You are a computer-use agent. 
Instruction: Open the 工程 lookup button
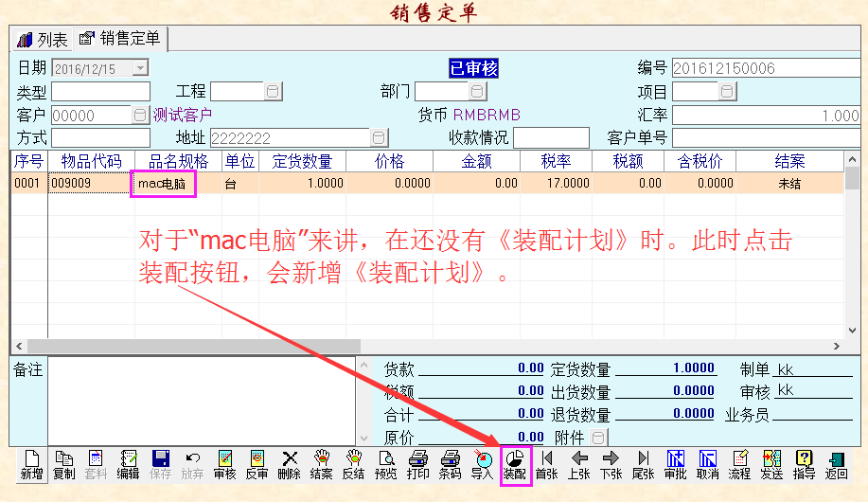tap(273, 92)
